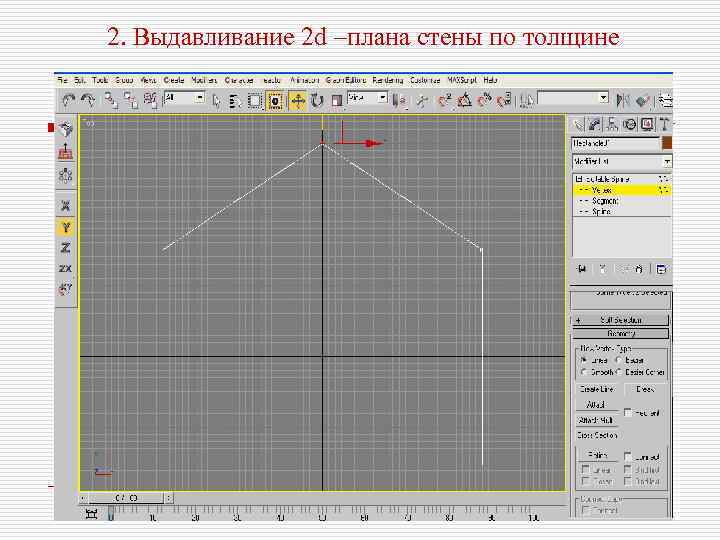
Task: Click Pin Stack icon below modifier stack
Action: (x=582, y=269)
